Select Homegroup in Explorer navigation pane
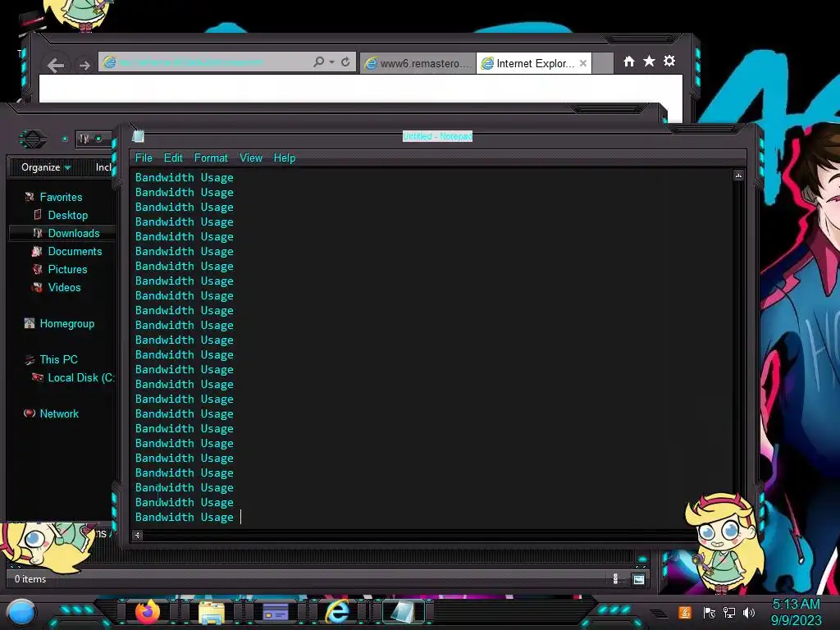Screen dimensions: 840x630 [x=67, y=323]
